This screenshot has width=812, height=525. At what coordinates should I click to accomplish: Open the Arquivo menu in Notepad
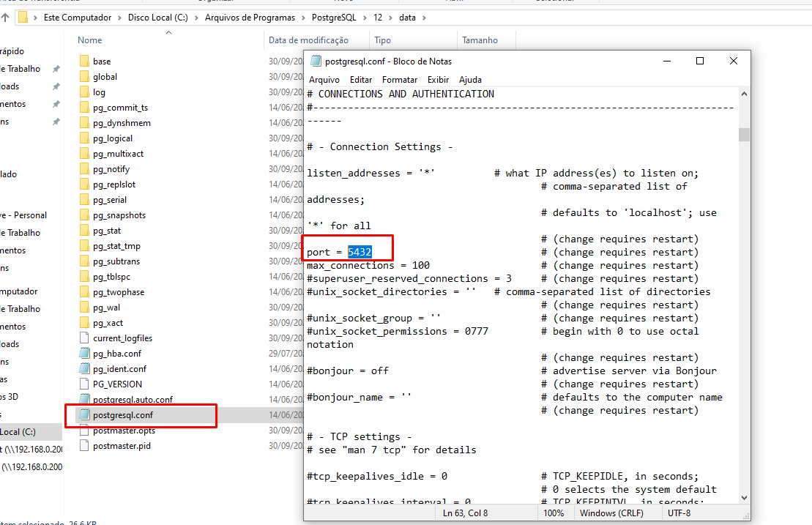pyautogui.click(x=324, y=79)
